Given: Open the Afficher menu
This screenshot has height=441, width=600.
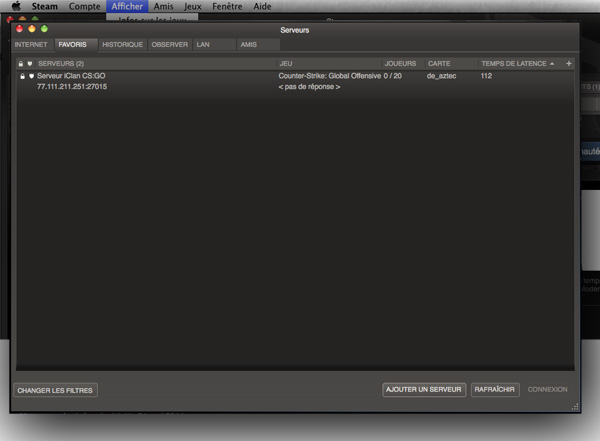Looking at the screenshot, I should [127, 7].
